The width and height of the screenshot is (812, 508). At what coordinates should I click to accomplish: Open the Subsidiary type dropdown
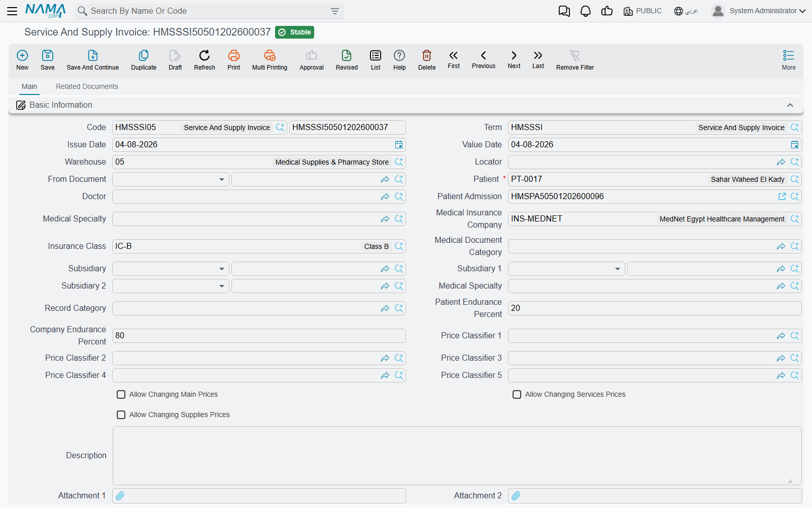[222, 269]
